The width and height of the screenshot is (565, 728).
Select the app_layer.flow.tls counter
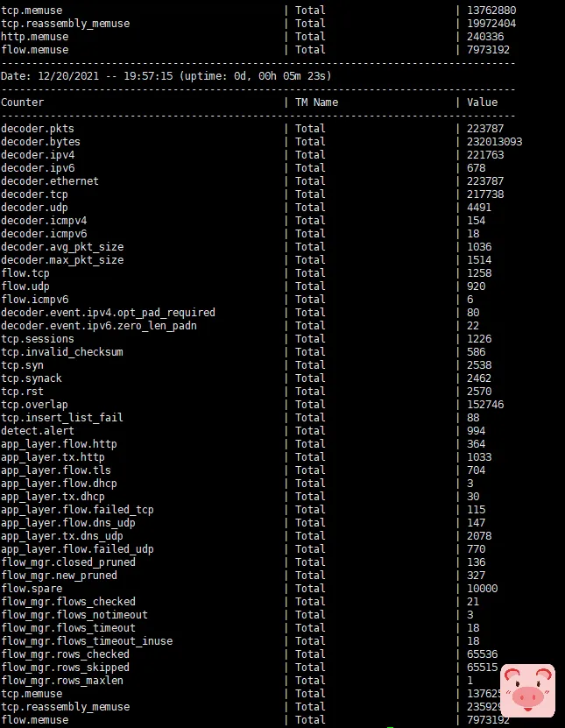point(56,470)
